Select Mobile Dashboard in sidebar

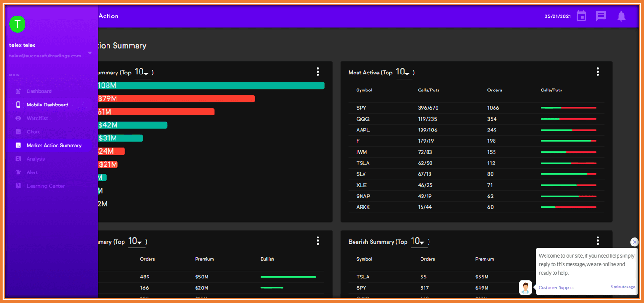[48, 105]
